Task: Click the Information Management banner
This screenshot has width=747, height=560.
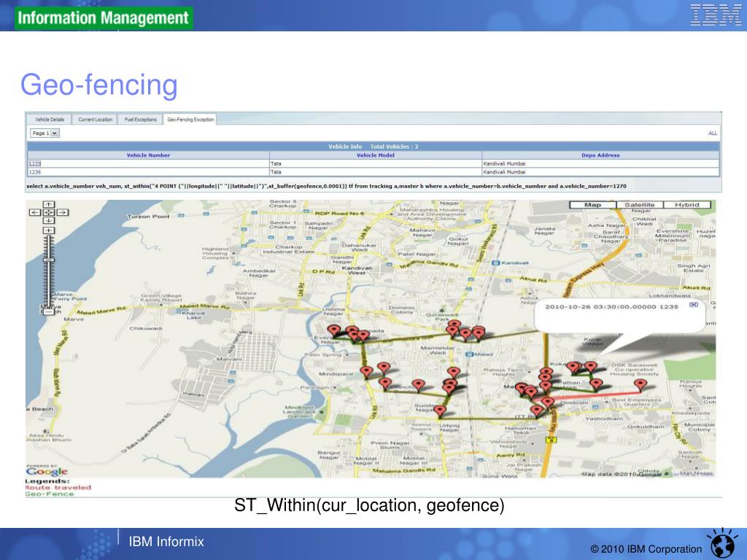Action: coord(104,18)
